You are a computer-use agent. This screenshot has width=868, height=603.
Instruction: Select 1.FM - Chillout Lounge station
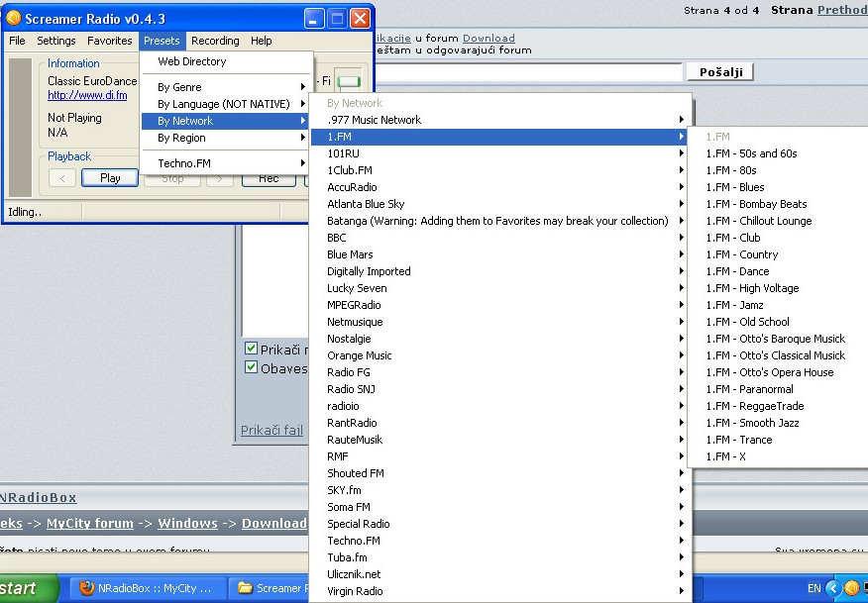pos(778,221)
